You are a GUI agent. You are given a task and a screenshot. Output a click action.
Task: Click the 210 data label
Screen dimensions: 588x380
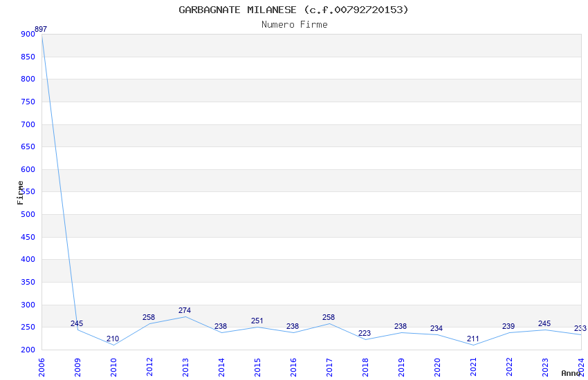tap(113, 339)
